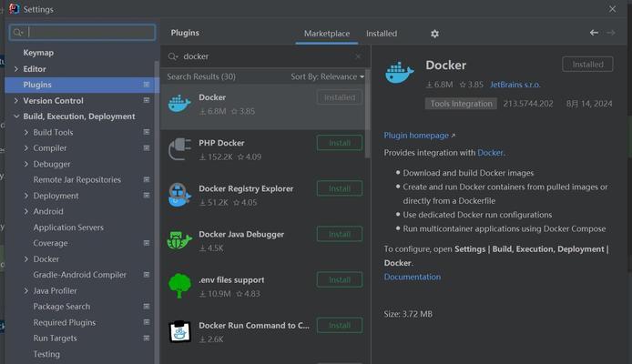Install Docker Run Command plugin
This screenshot has width=632, height=364.
tap(340, 325)
